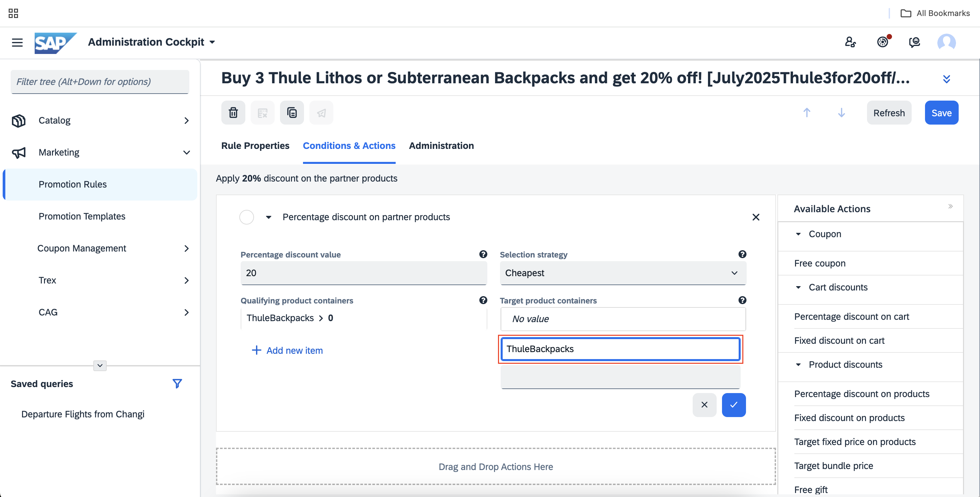Open the Departure Flights from Changi query

click(x=83, y=414)
